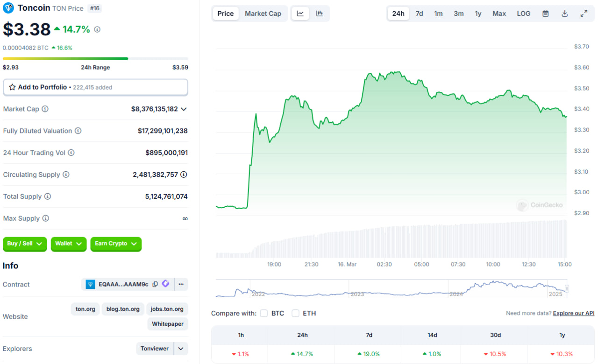Open the Circulating Supply label info icon
The width and height of the screenshot is (598, 364).
(66, 175)
